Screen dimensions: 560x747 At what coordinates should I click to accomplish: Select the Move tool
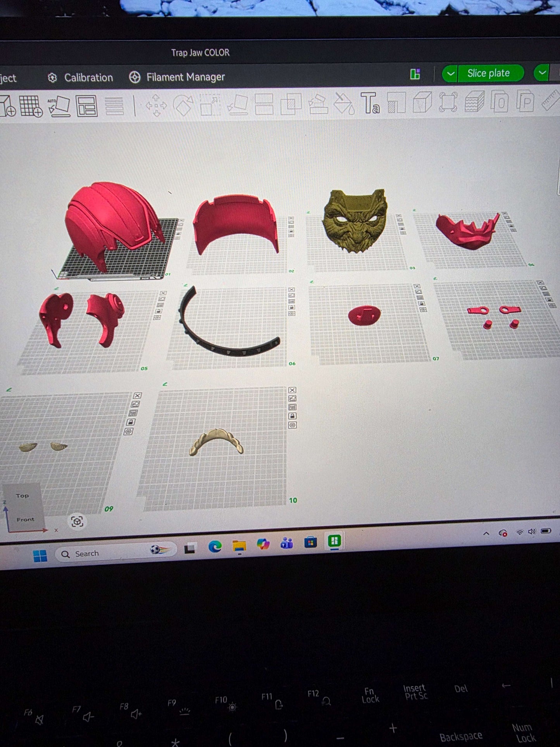(156, 105)
